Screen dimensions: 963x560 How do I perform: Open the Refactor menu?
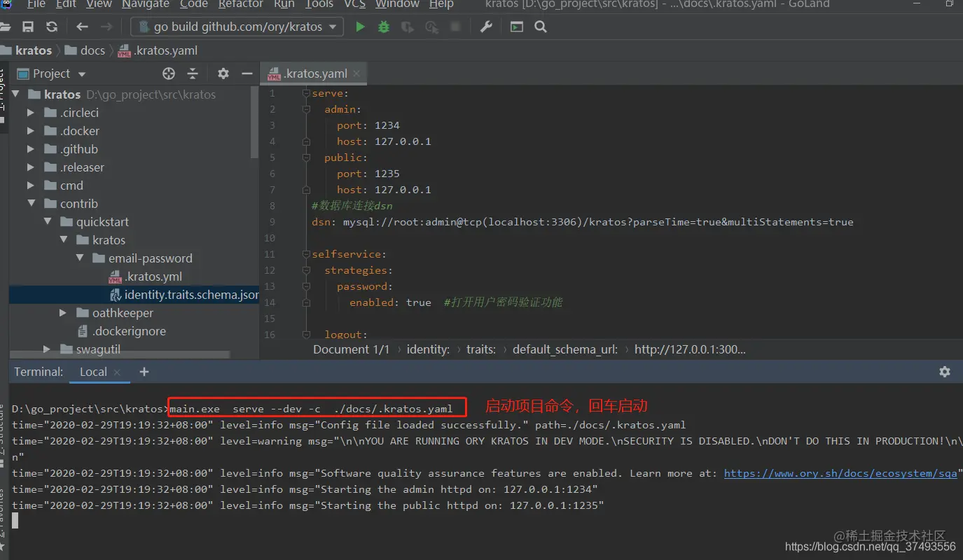coord(240,4)
